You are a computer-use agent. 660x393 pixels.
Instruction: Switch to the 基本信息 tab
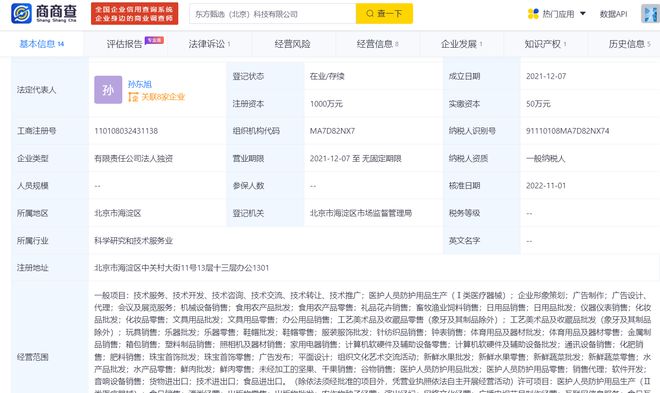(42, 44)
